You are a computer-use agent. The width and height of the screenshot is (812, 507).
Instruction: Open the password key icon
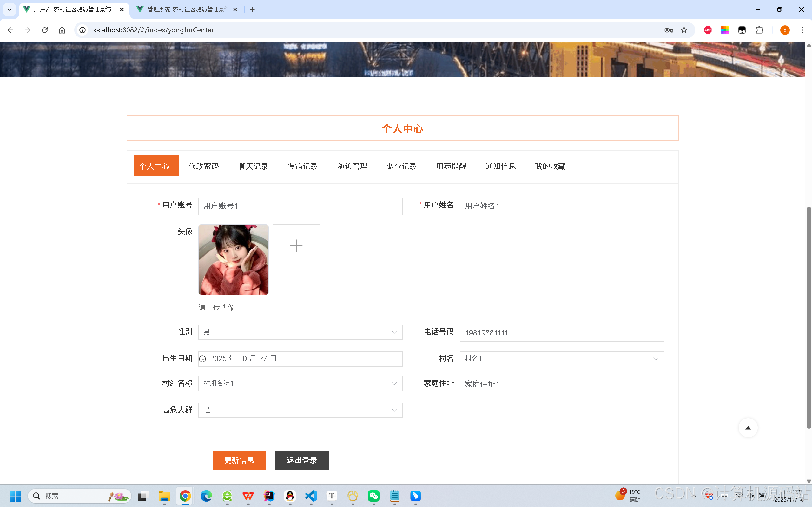[668, 30]
